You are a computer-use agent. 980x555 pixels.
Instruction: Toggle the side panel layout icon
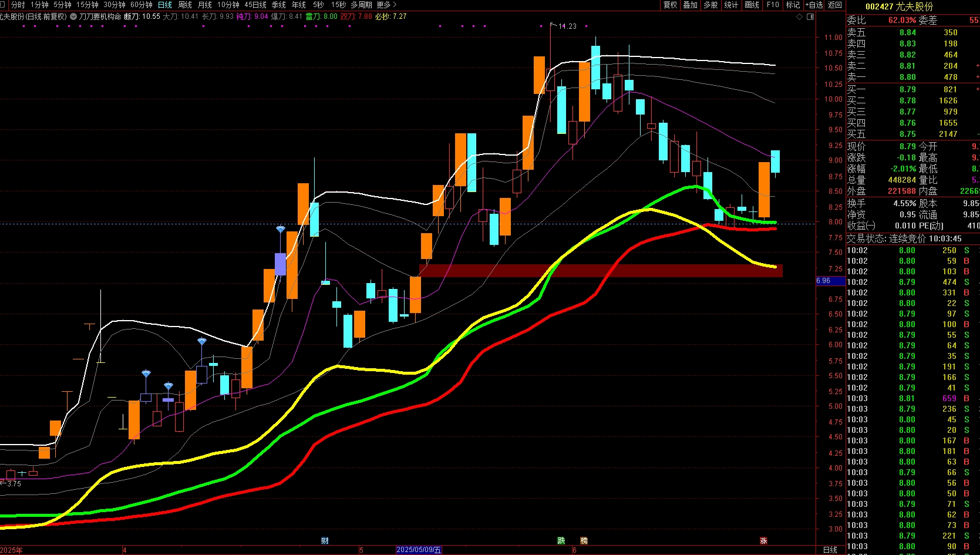pos(811,17)
